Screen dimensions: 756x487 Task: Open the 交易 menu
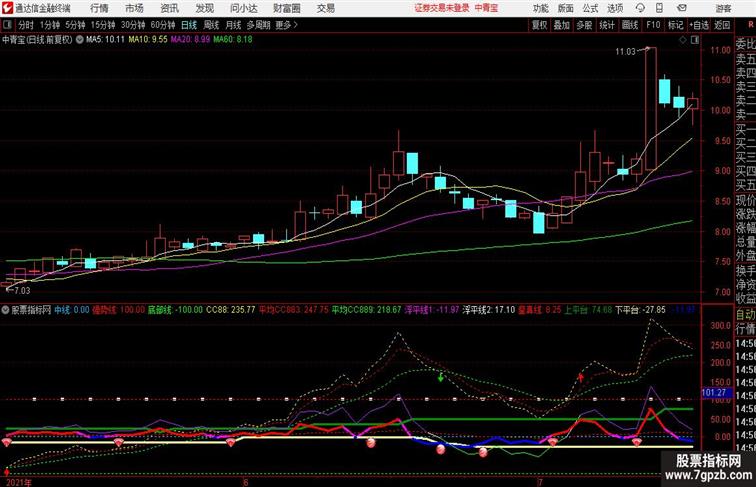point(325,8)
